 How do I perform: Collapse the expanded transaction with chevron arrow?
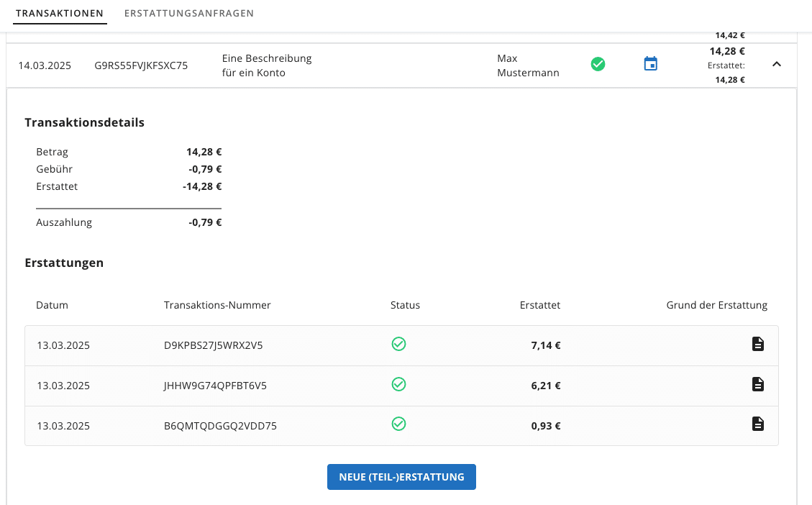click(x=776, y=64)
